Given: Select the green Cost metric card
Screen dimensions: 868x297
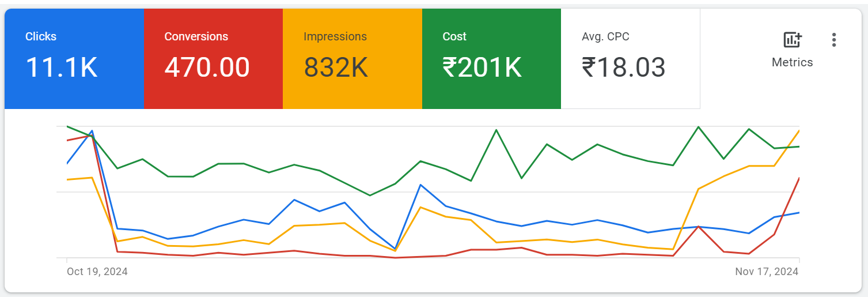Looking at the screenshot, I should 491,59.
